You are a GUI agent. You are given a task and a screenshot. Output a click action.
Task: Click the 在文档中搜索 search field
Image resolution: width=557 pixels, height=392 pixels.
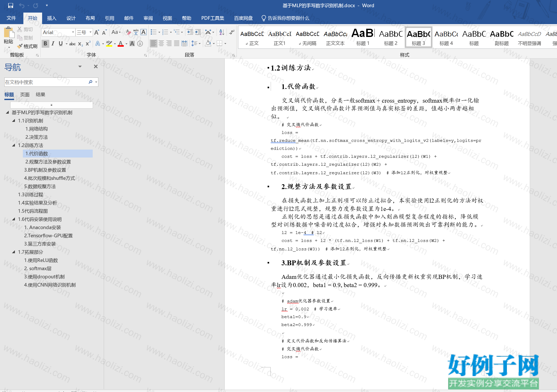point(46,82)
